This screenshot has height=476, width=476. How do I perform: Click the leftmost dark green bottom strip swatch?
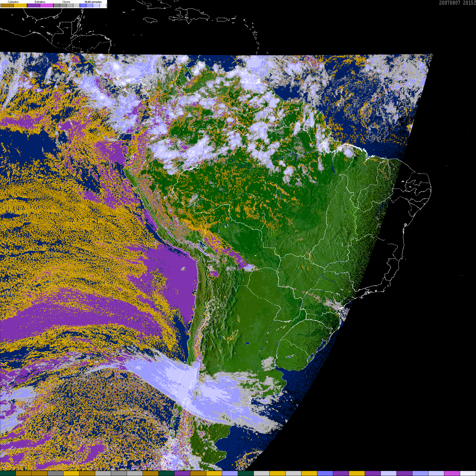pyautogui.click(x=8, y=473)
